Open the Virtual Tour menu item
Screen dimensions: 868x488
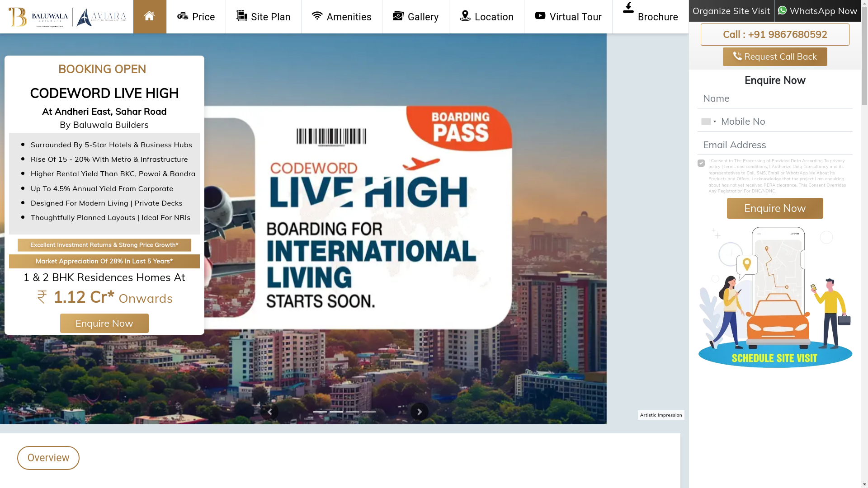pos(568,17)
